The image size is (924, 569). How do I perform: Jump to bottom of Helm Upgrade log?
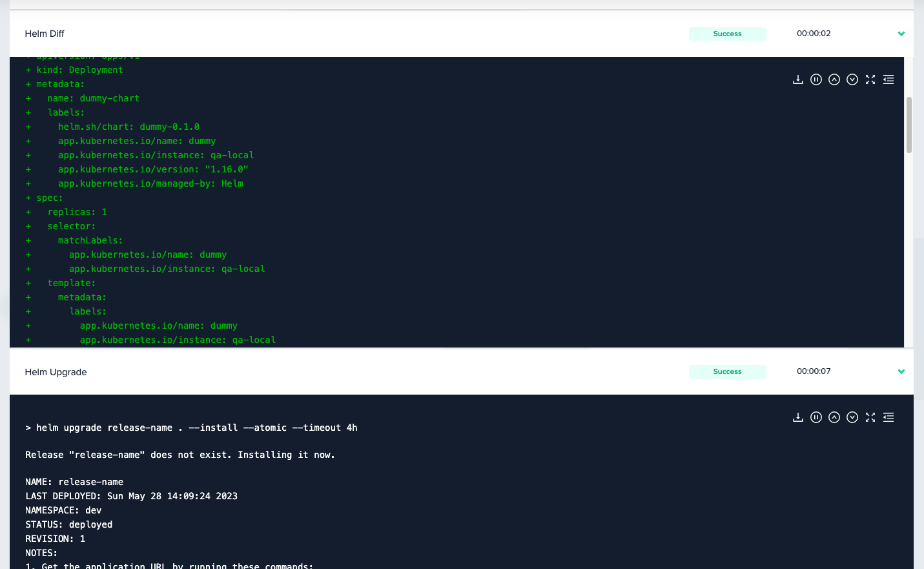tap(852, 417)
